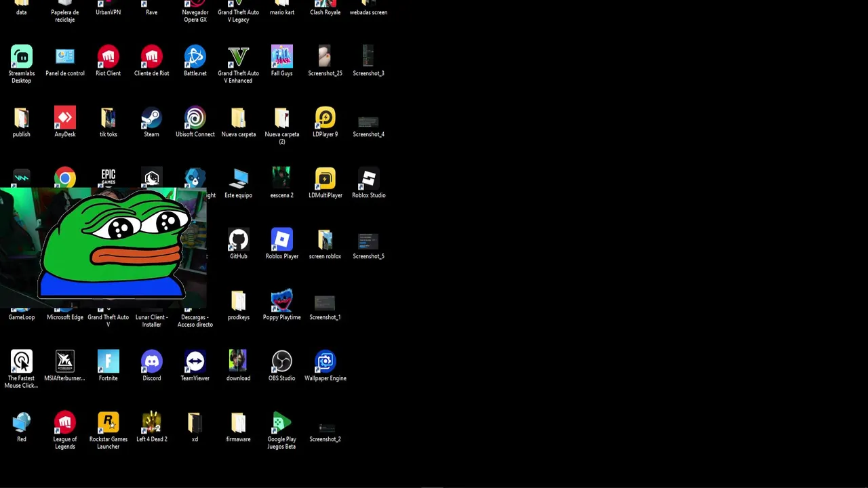This screenshot has height=488, width=868.
Task: Launch the AnyDesk icon
Action: coord(65,118)
